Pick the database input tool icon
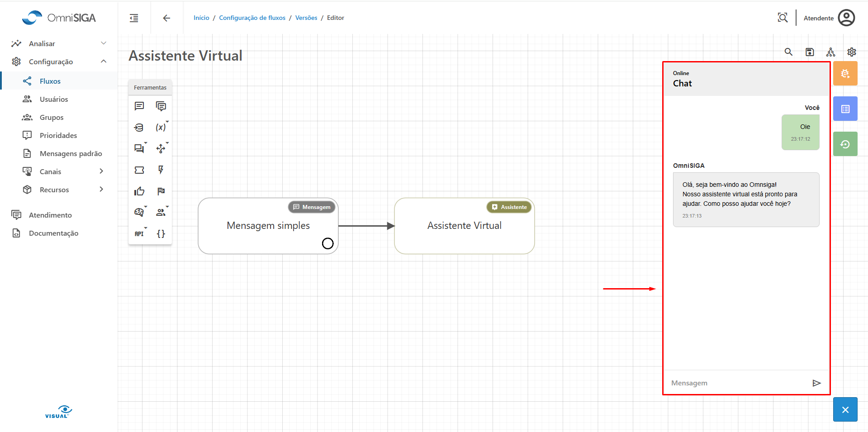Image resolution: width=868 pixels, height=432 pixels. point(139,128)
